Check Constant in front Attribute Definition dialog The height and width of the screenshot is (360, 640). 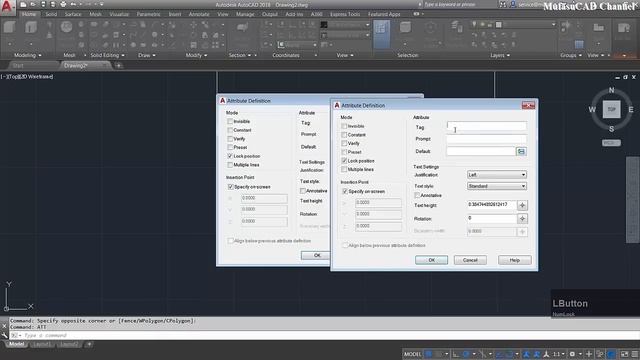[344, 135]
